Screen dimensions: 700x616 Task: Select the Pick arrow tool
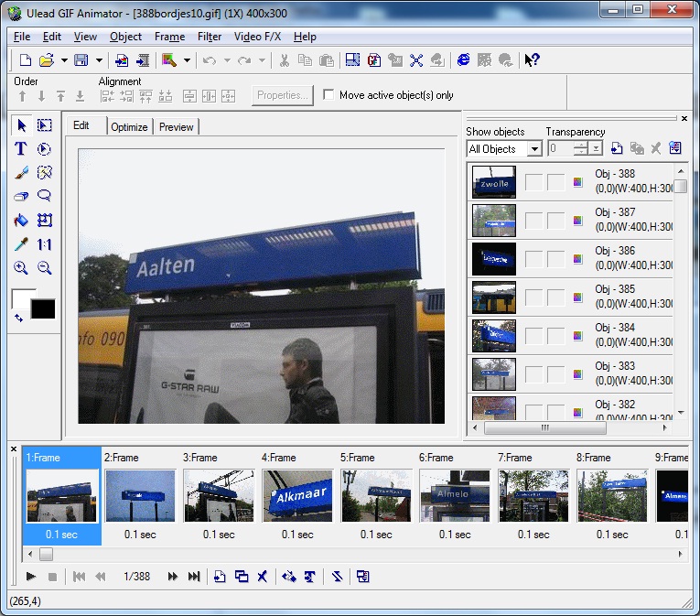point(21,125)
